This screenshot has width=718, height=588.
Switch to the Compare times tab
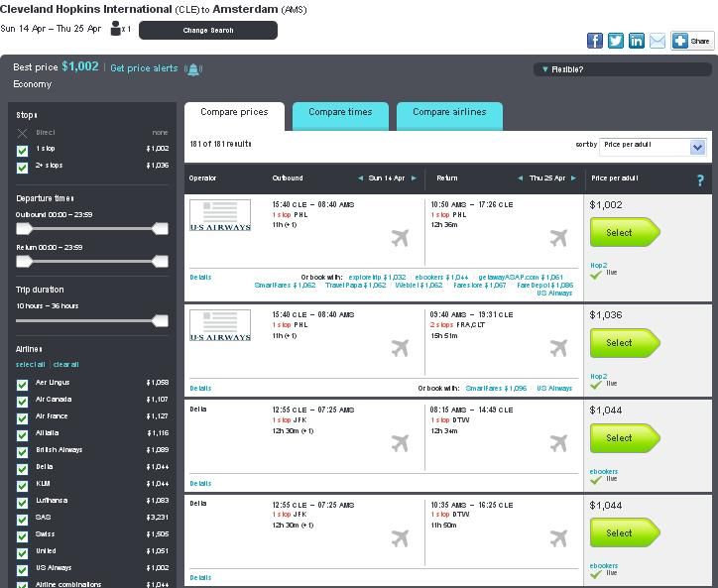[x=340, y=113]
